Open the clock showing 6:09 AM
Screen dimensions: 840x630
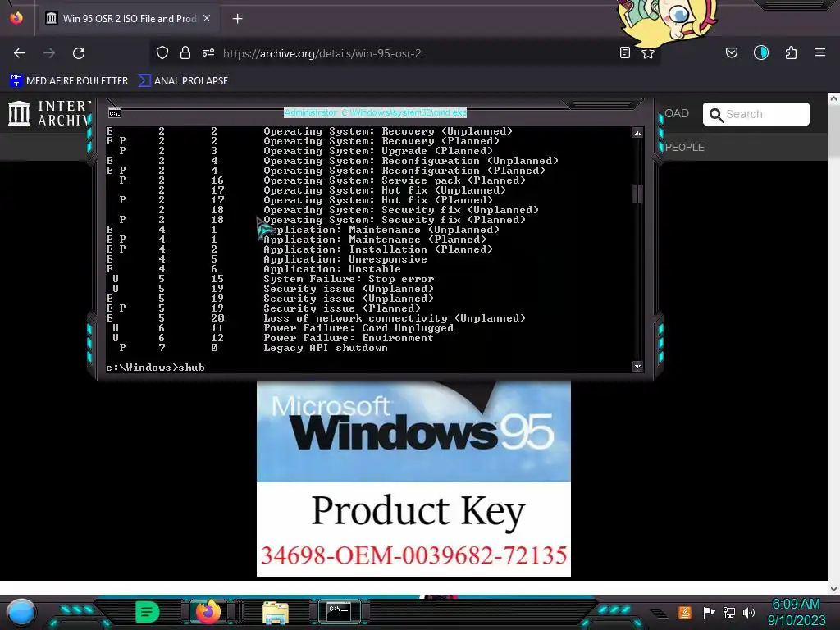tap(796, 612)
